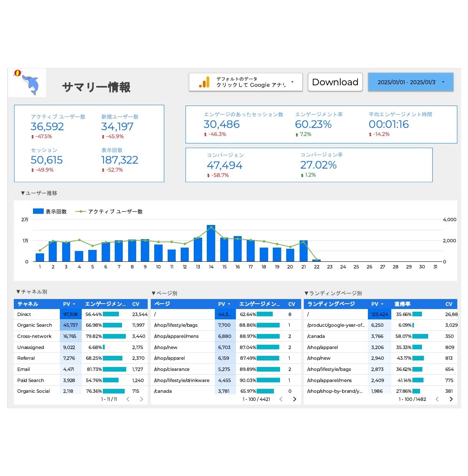Click the bar for day 21
Viewport: 468px width, 476px height.
pos(303,251)
